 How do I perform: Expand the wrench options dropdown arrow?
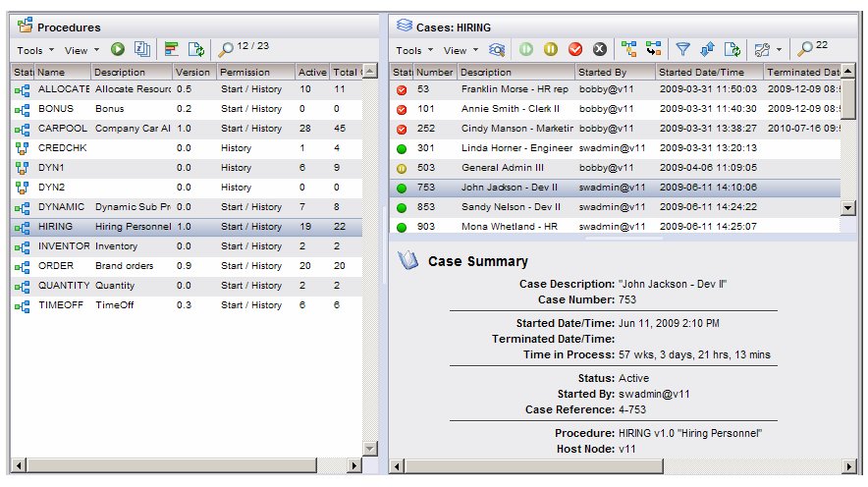(x=779, y=50)
